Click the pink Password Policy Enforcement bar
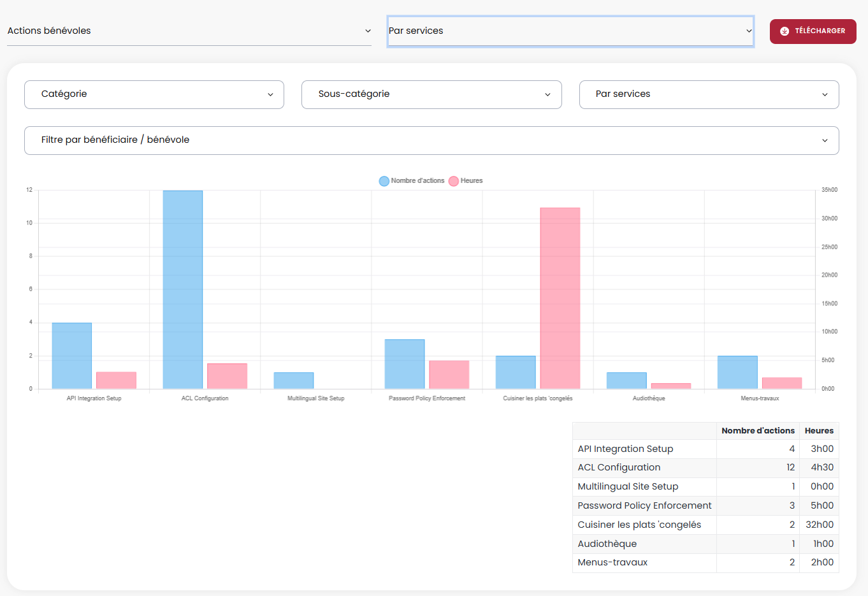The image size is (868, 596). 449,375
